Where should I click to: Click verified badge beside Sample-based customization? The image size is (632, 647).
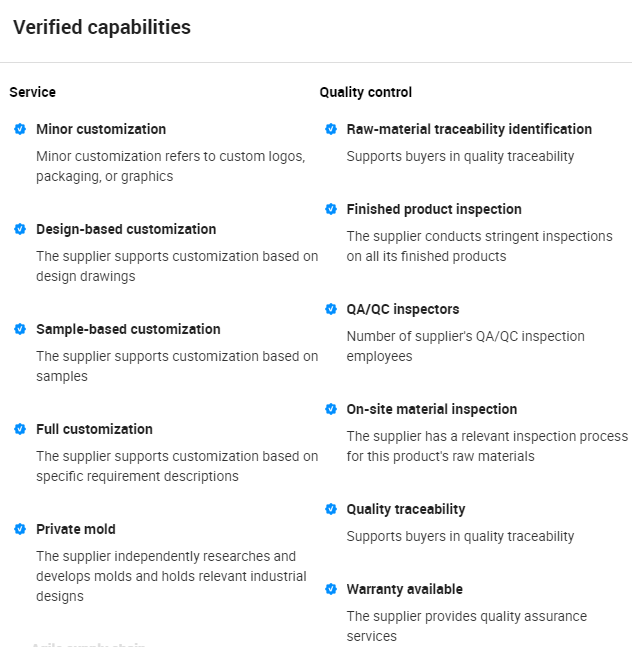[x=20, y=329]
